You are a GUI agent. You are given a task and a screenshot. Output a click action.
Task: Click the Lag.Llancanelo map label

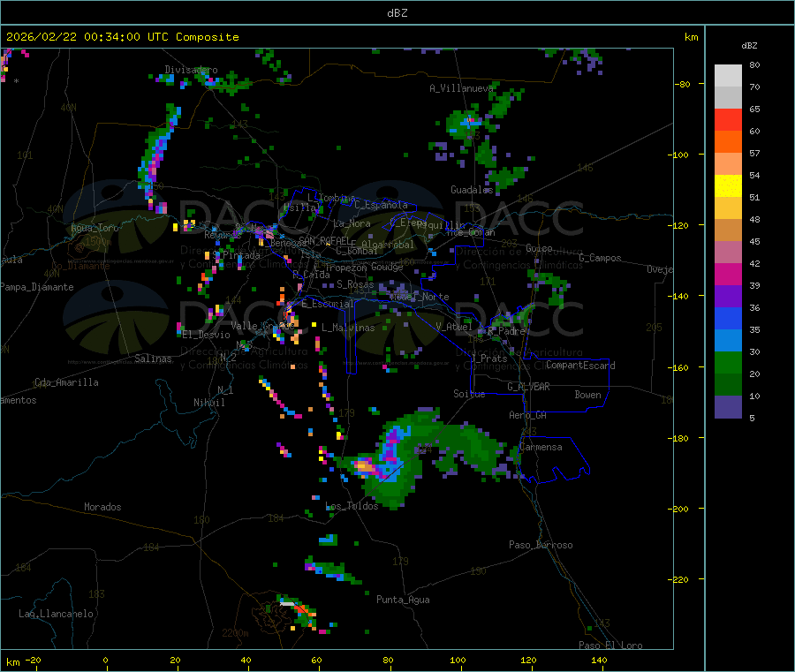56,614
